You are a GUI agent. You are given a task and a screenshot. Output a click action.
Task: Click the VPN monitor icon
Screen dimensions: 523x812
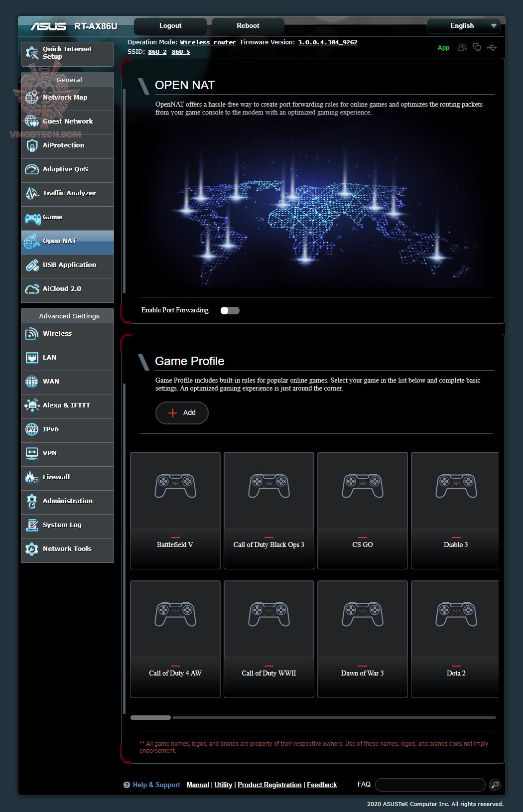[32, 453]
